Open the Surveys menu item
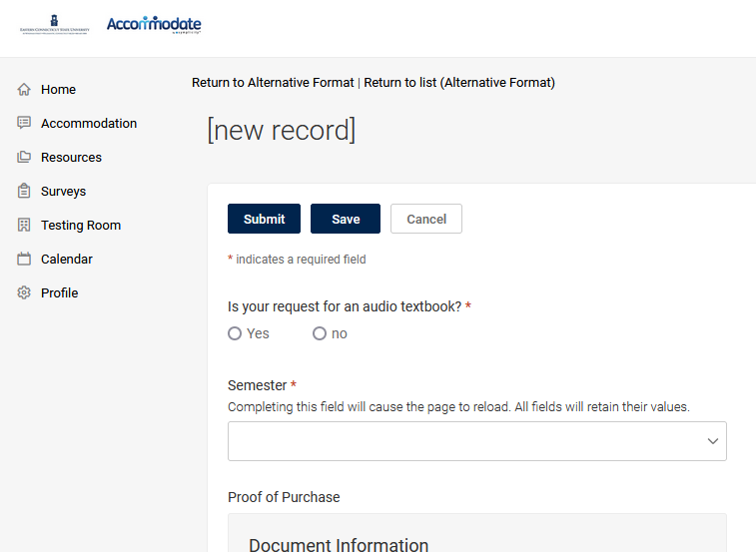This screenshot has width=756, height=552. (x=63, y=192)
